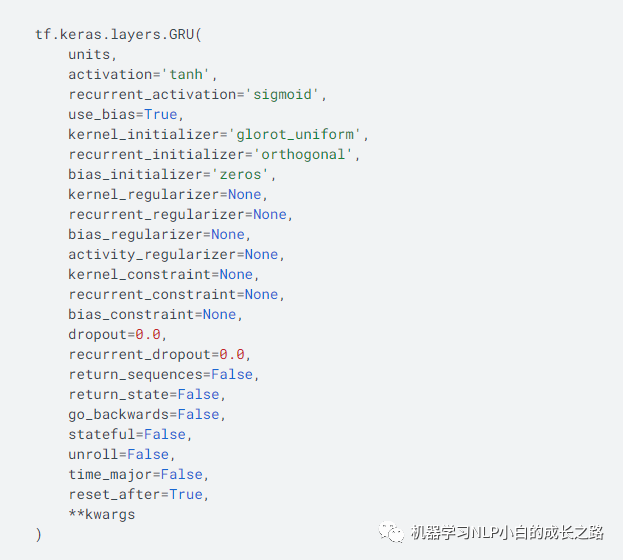Click the time_major=False line
The height and width of the screenshot is (560, 623).
(139, 474)
